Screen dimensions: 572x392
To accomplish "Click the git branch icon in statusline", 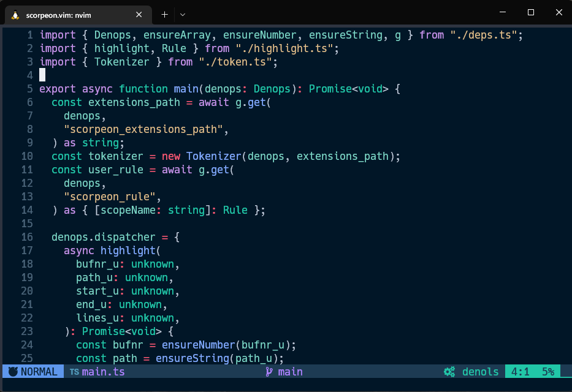I will pyautogui.click(x=269, y=372).
